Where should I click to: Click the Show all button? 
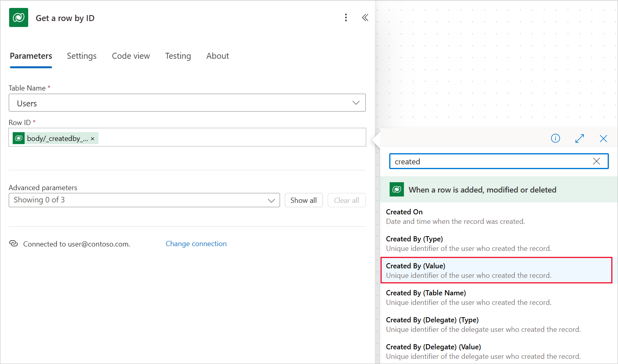(303, 200)
